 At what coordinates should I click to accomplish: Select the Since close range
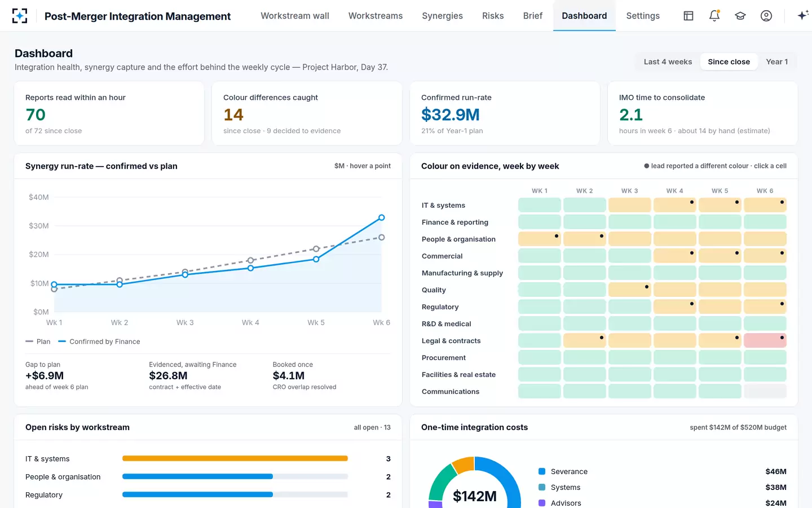[729, 62]
